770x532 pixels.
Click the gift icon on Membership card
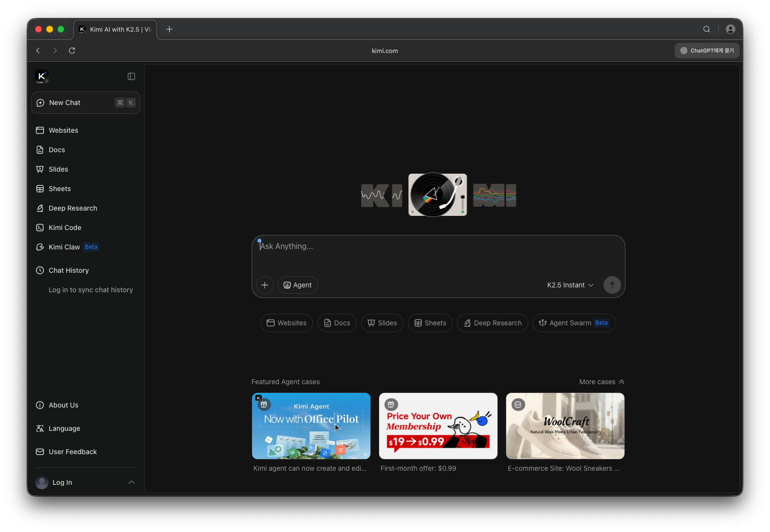pyautogui.click(x=391, y=405)
